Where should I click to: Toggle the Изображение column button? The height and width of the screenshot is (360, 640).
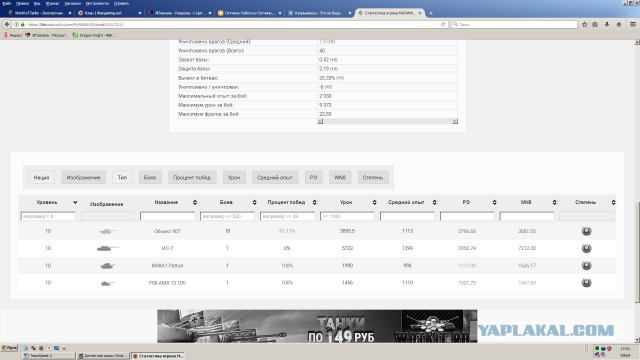coord(83,178)
